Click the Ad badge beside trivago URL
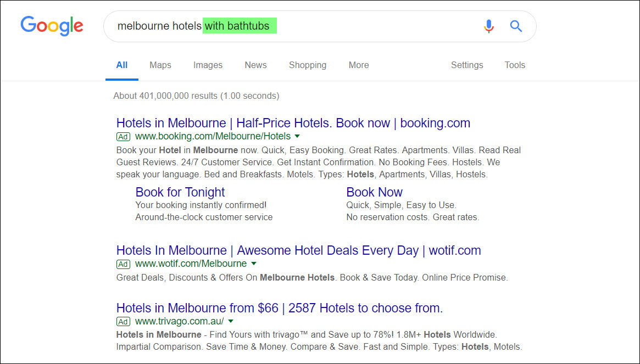This screenshot has width=640, height=364. click(123, 322)
